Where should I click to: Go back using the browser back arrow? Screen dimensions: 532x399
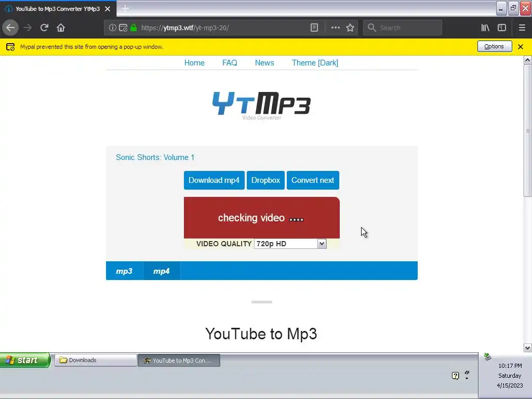pos(10,28)
